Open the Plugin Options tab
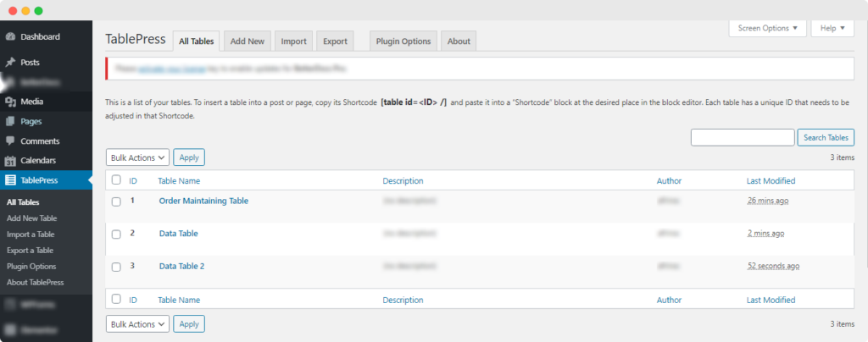Viewport: 868px width, 342px height. [x=403, y=41]
